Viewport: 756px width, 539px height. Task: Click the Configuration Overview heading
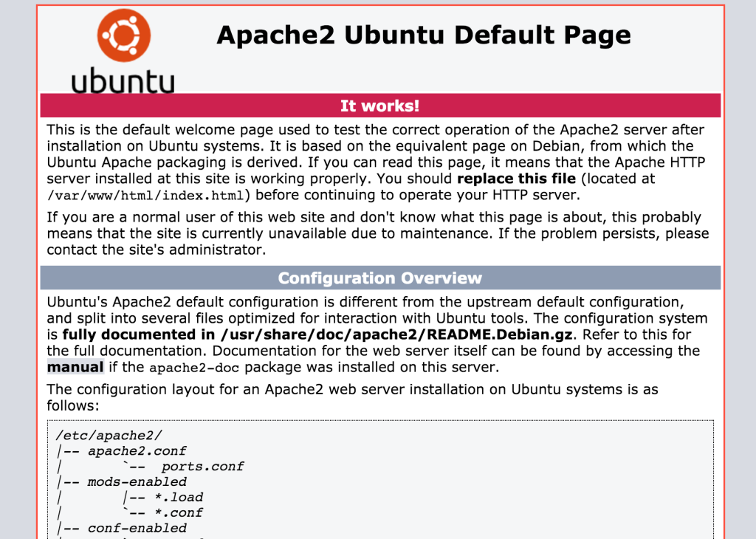click(380, 278)
